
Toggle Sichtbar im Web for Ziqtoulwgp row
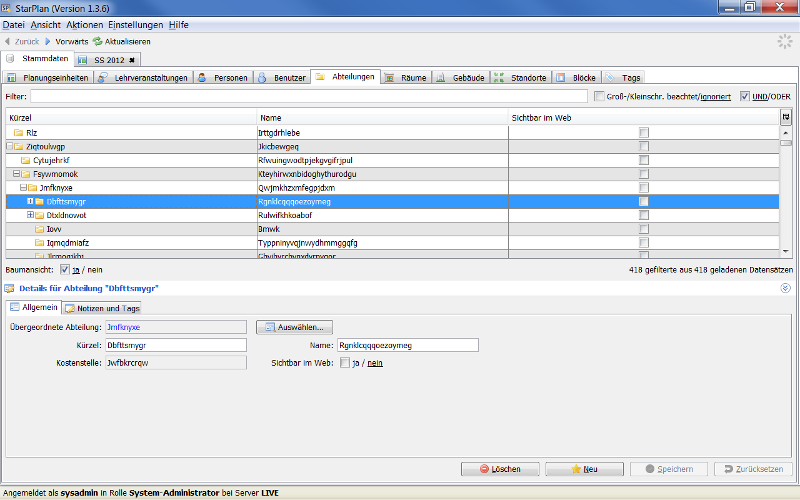pos(644,146)
